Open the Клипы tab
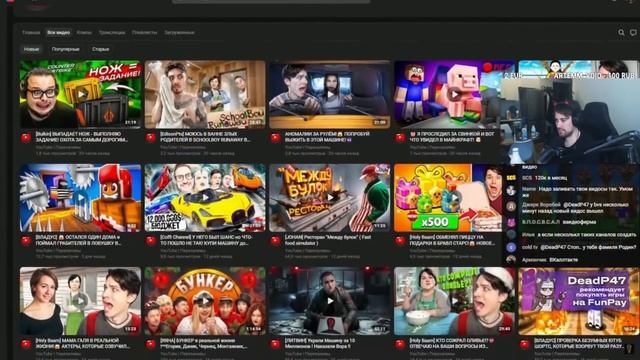 coord(84,33)
